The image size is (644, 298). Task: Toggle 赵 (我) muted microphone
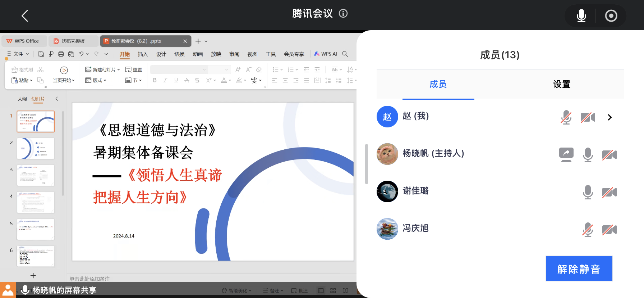coord(566,117)
